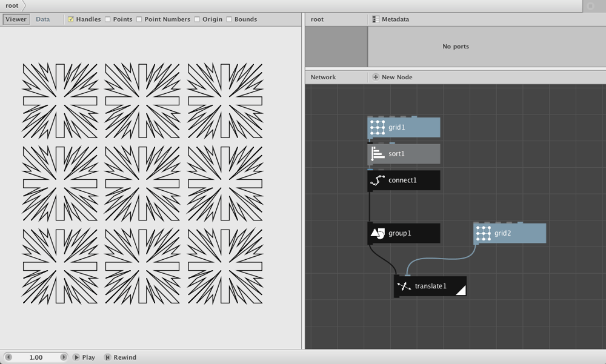
Task: Enable the Bounds checkbox
Action: 229,19
